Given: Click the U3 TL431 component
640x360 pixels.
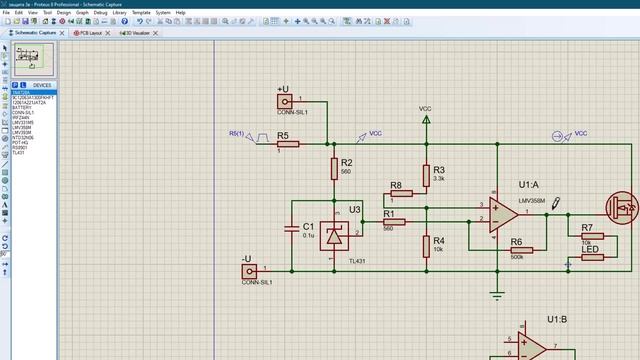Looking at the screenshot, I should coord(334,236).
